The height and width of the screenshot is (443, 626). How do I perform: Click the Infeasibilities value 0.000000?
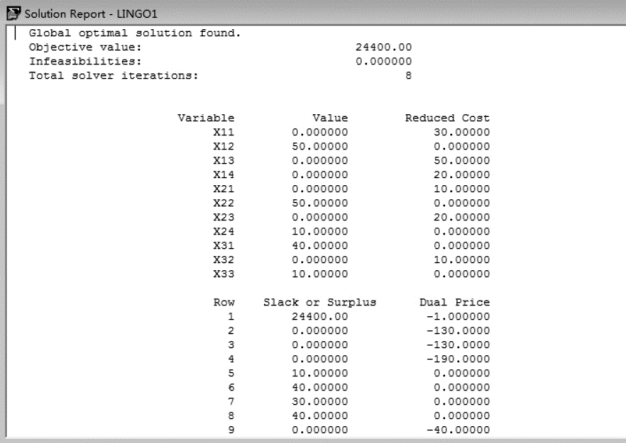[383, 61]
